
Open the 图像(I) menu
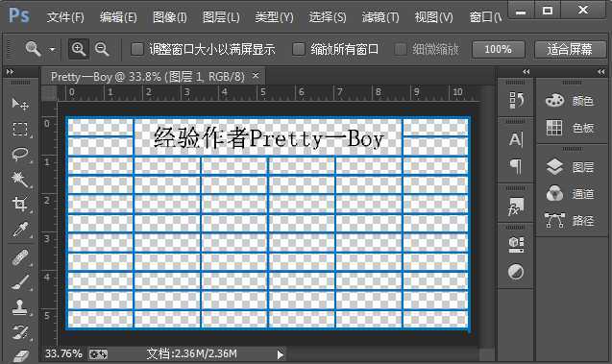point(170,17)
